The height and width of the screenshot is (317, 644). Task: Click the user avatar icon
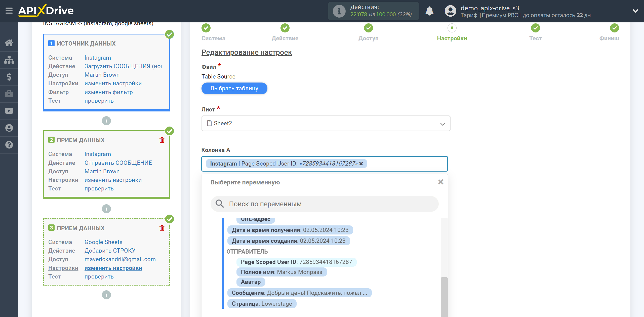click(x=450, y=11)
